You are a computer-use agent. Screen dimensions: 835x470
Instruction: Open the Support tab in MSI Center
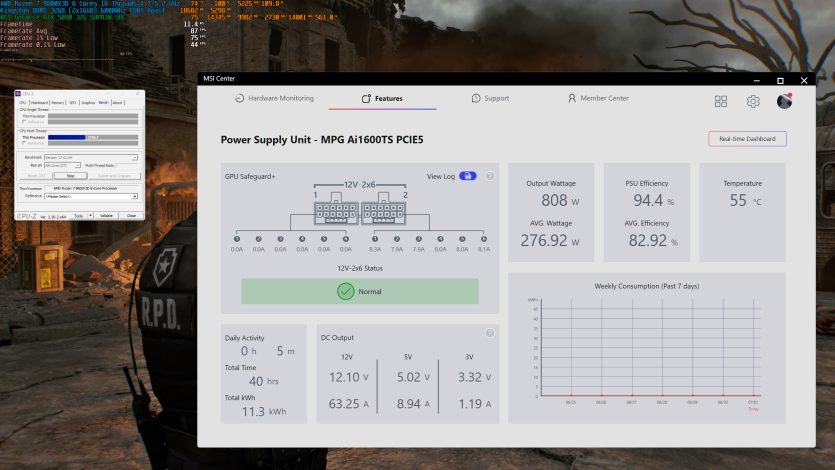point(490,98)
